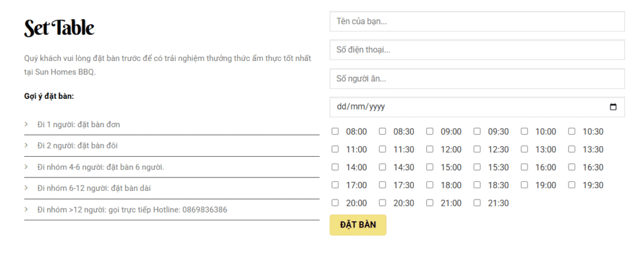Open the date picker calendar icon
Screen dimensions: 644x255
[614, 107]
